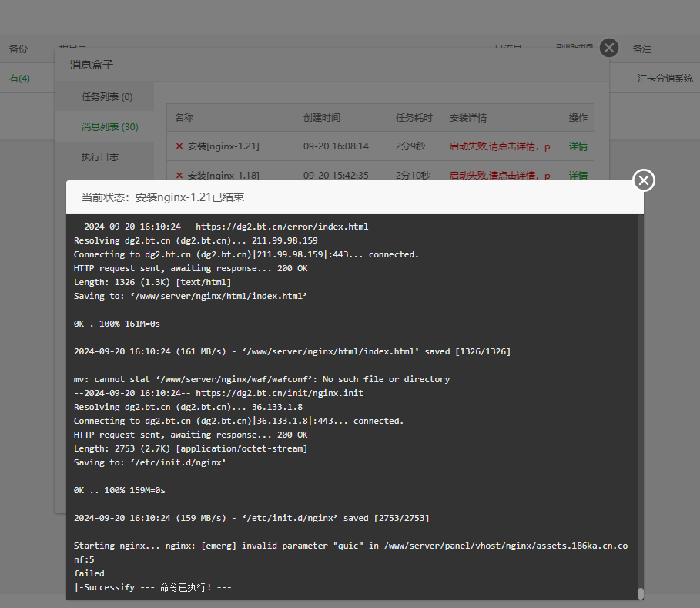Click the 'Saving to: /etc/init.d/nginx' line
The height and width of the screenshot is (608, 700).
149,462
